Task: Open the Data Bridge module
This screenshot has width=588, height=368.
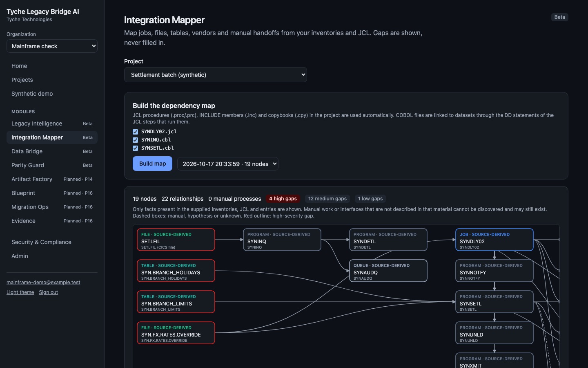Action: pos(52,151)
